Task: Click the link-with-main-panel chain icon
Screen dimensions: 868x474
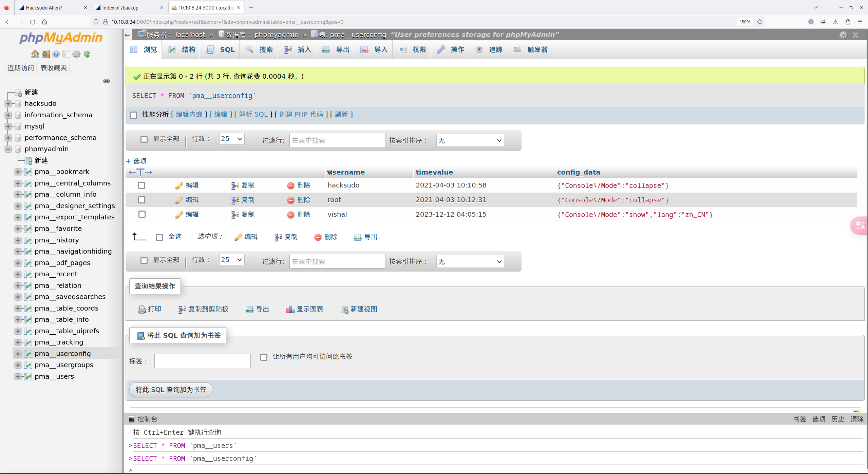Action: pos(107,81)
